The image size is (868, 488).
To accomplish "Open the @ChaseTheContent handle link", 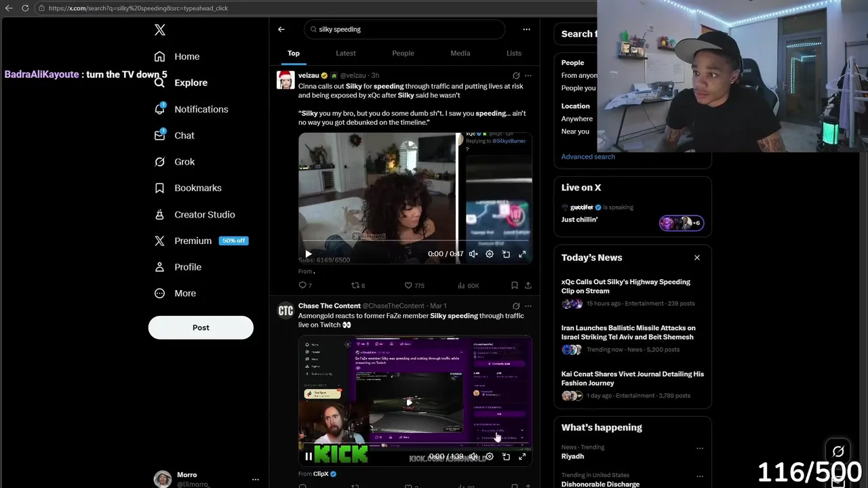I will (x=393, y=306).
